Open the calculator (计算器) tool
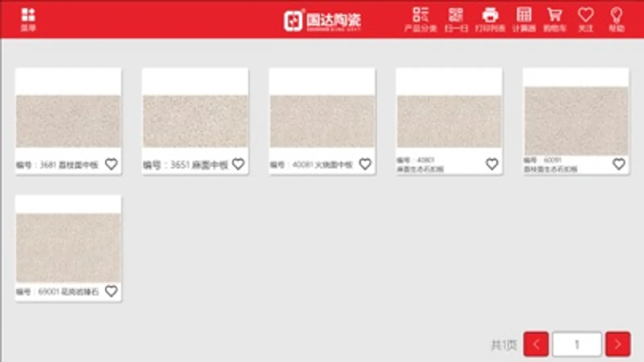The width and height of the screenshot is (644, 362). pos(524,19)
